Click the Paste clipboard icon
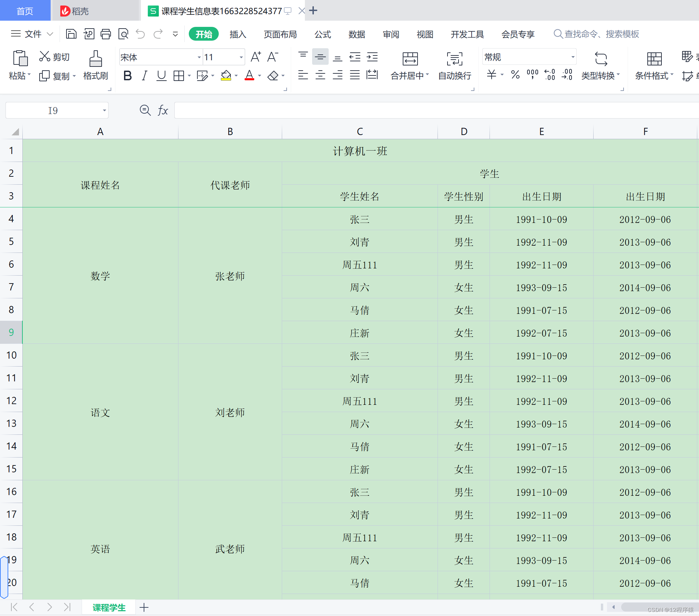The height and width of the screenshot is (616, 699). click(x=20, y=58)
